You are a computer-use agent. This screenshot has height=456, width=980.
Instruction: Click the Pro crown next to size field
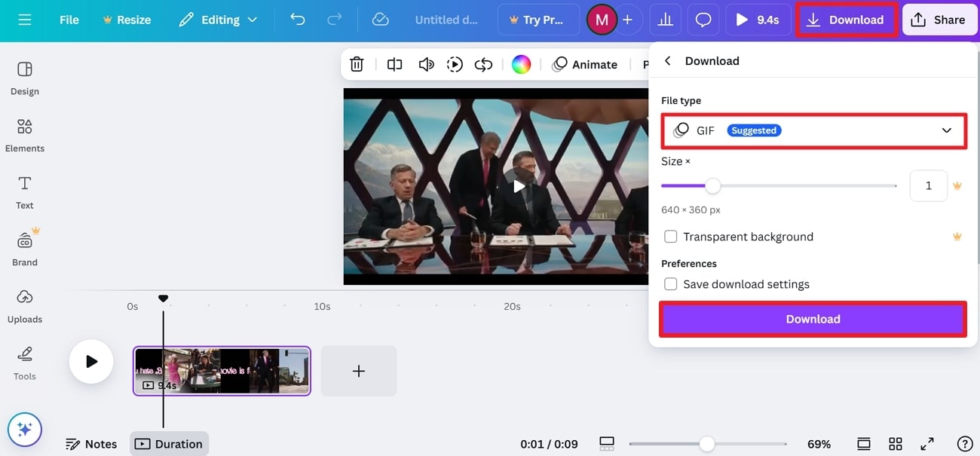pyautogui.click(x=957, y=185)
